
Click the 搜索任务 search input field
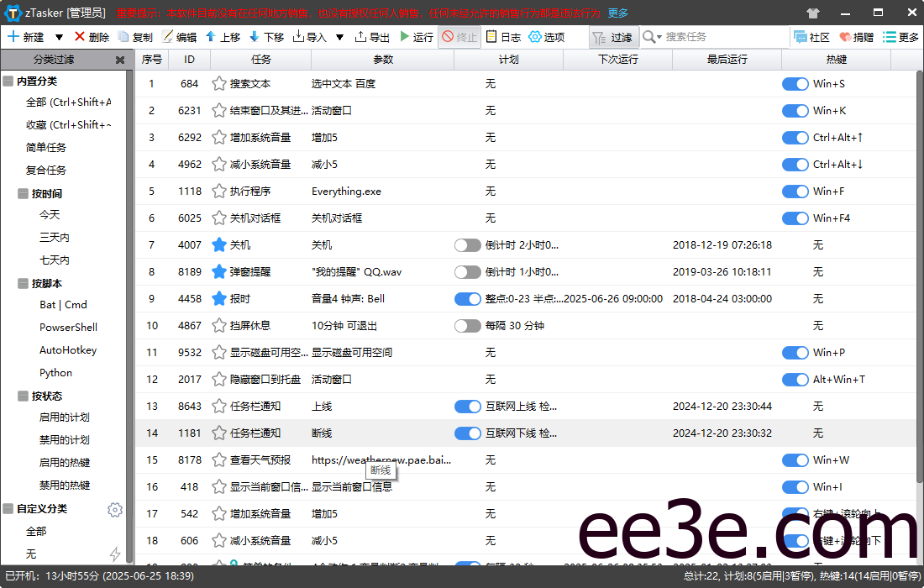(x=714, y=36)
